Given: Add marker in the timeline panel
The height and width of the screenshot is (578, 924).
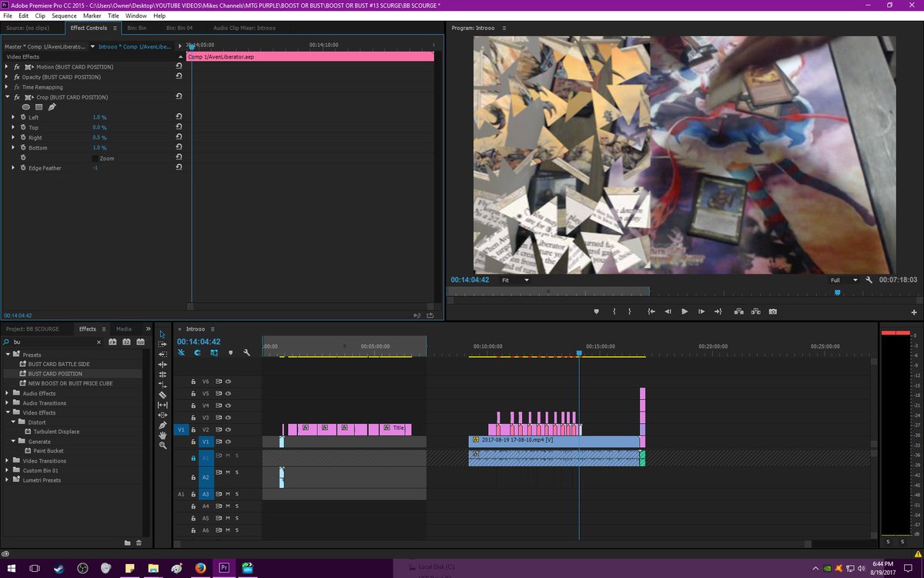Looking at the screenshot, I should 230,352.
